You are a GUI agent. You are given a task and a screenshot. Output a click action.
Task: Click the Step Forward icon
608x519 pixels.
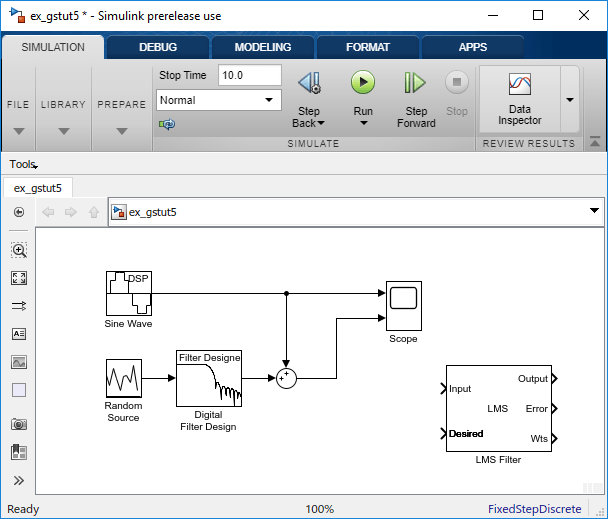pyautogui.click(x=415, y=82)
